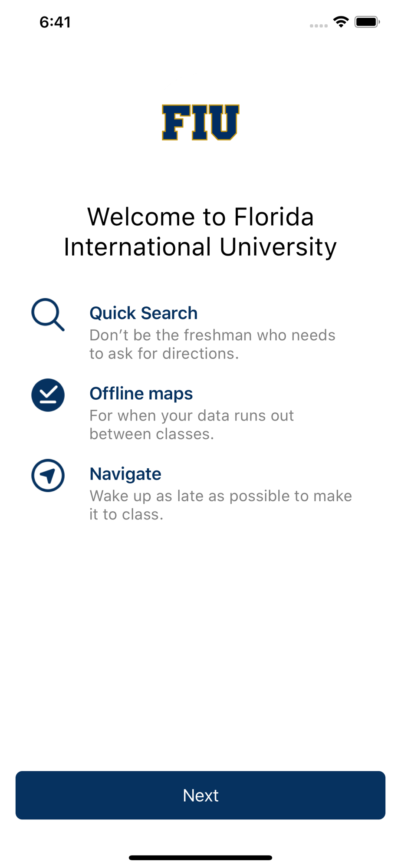Tap the Wi-Fi status icon
The image size is (401, 868).
(341, 22)
